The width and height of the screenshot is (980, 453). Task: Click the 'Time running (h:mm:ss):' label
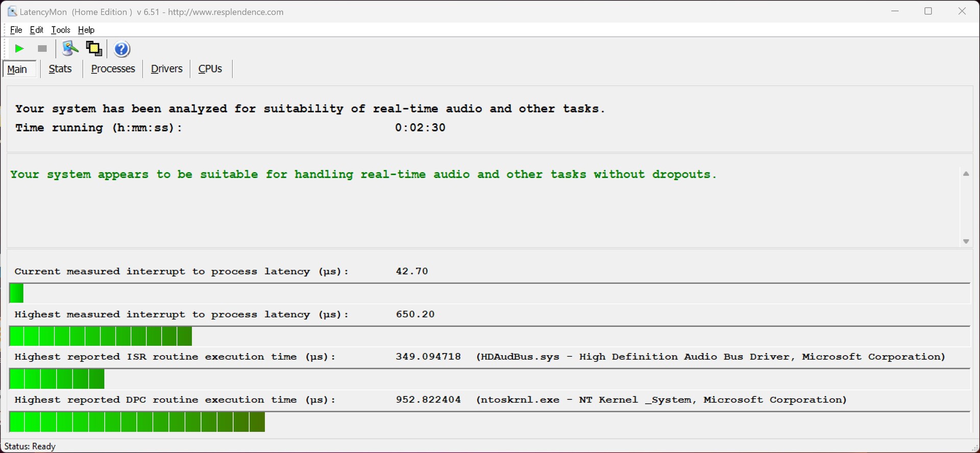pyautogui.click(x=99, y=128)
